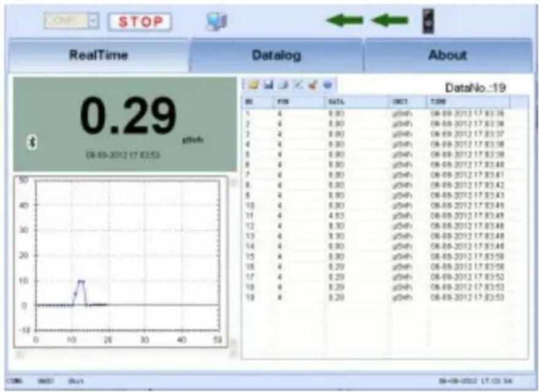Click the date-time in the status bar
The width and height of the screenshot is (539, 392).
(475, 381)
